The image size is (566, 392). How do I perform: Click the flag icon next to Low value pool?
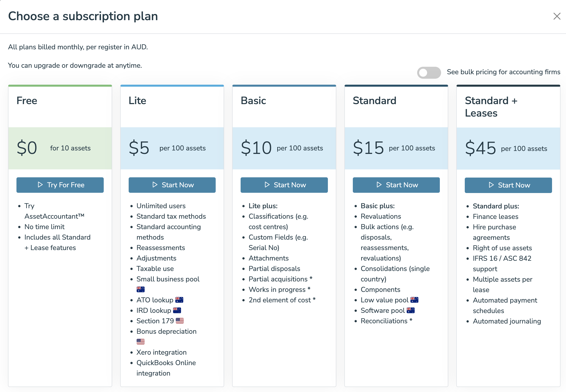tap(414, 300)
